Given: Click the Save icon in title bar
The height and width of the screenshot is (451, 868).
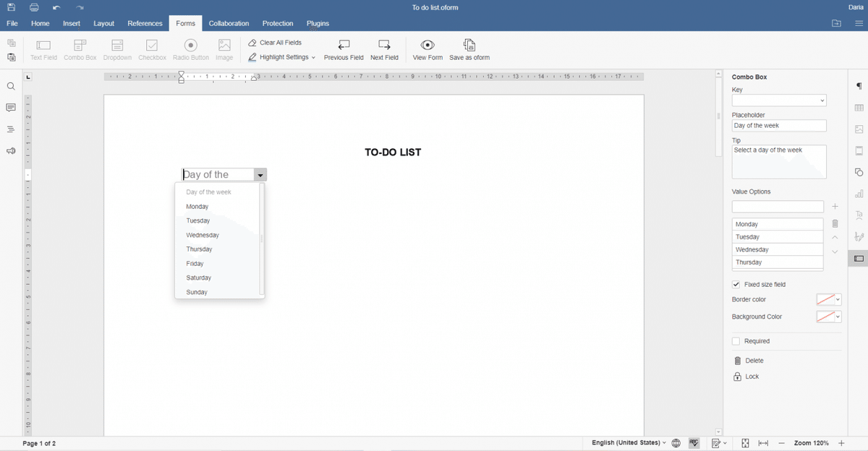Looking at the screenshot, I should click(11, 7).
